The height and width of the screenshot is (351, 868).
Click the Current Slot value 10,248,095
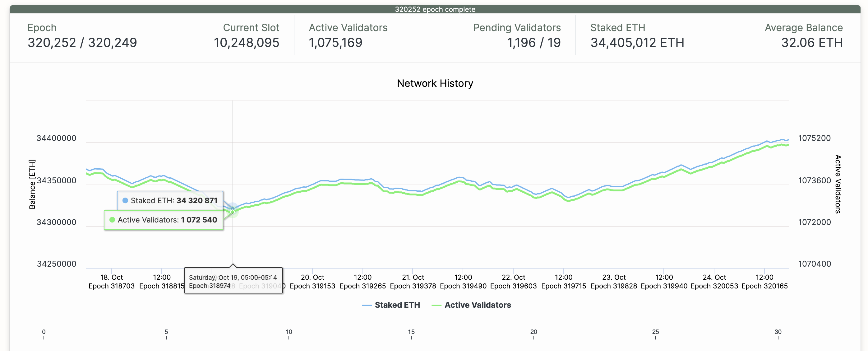[246, 43]
